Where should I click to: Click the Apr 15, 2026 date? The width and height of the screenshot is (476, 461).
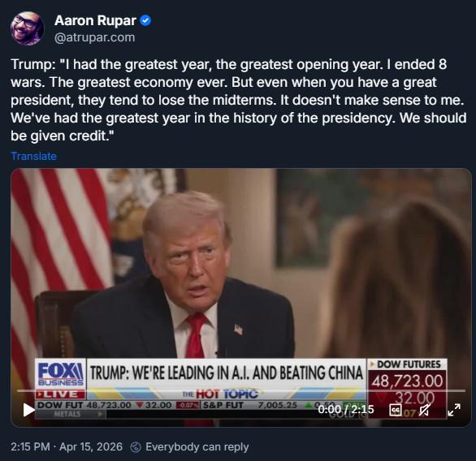pyautogui.click(x=91, y=446)
